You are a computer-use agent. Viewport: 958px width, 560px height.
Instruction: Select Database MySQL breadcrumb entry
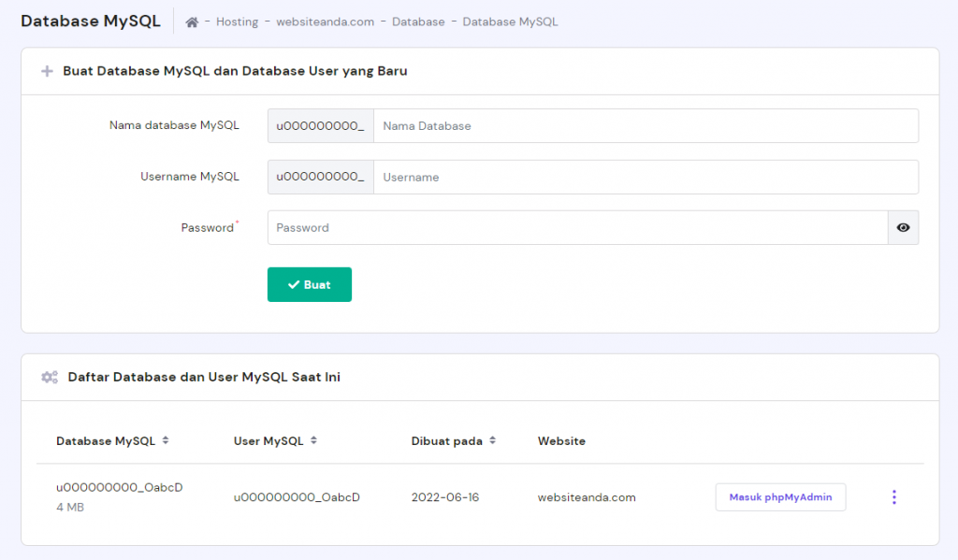coord(510,22)
